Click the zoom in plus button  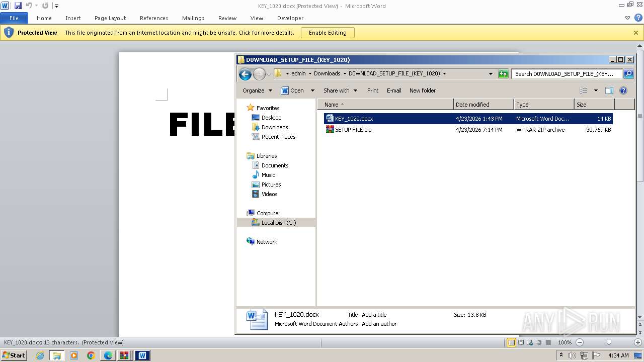point(637,342)
